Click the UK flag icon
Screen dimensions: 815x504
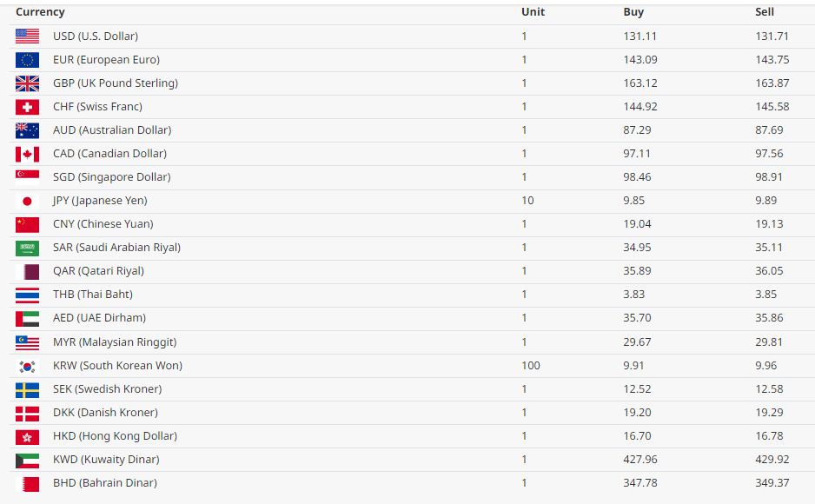27,83
